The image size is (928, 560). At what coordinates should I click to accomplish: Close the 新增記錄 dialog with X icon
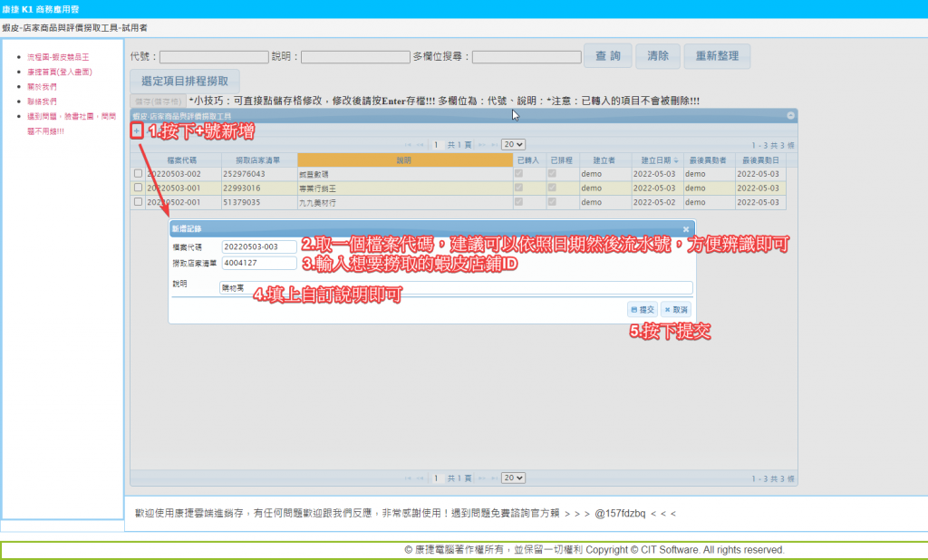click(686, 230)
